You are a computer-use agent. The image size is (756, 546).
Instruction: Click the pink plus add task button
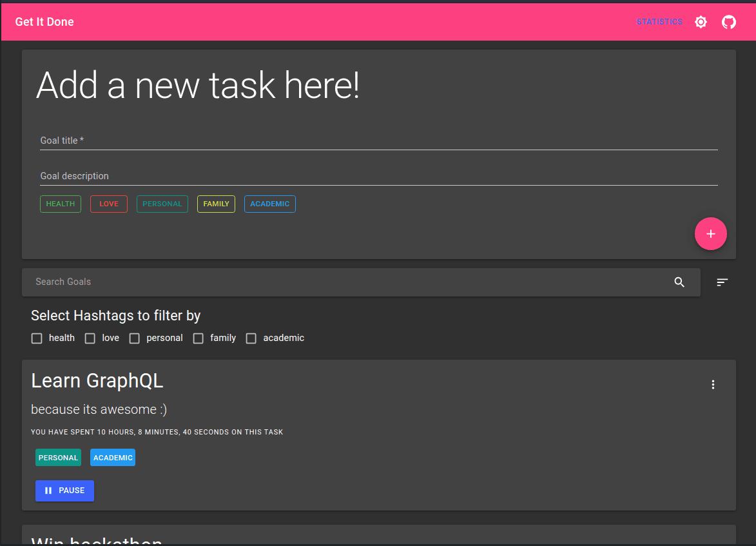710,233
